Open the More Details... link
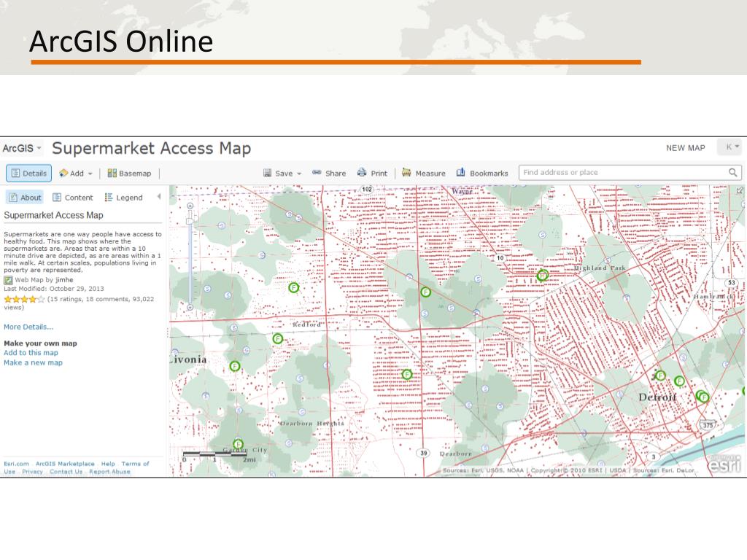This screenshot has width=747, height=560. [x=28, y=327]
